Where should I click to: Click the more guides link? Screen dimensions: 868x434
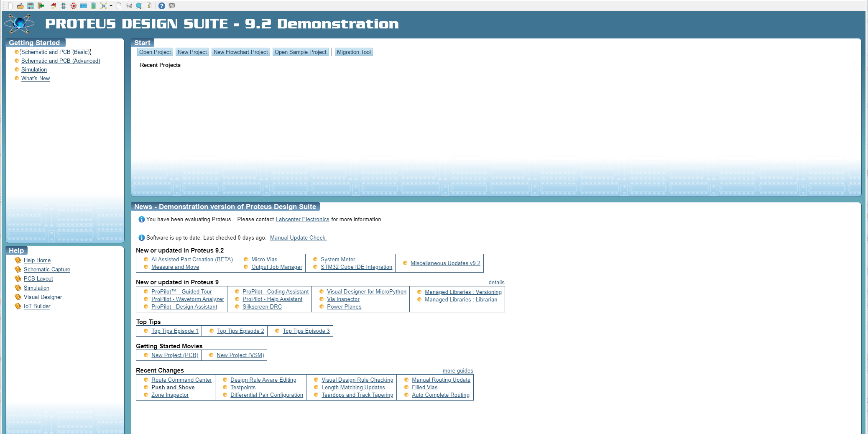458,371
